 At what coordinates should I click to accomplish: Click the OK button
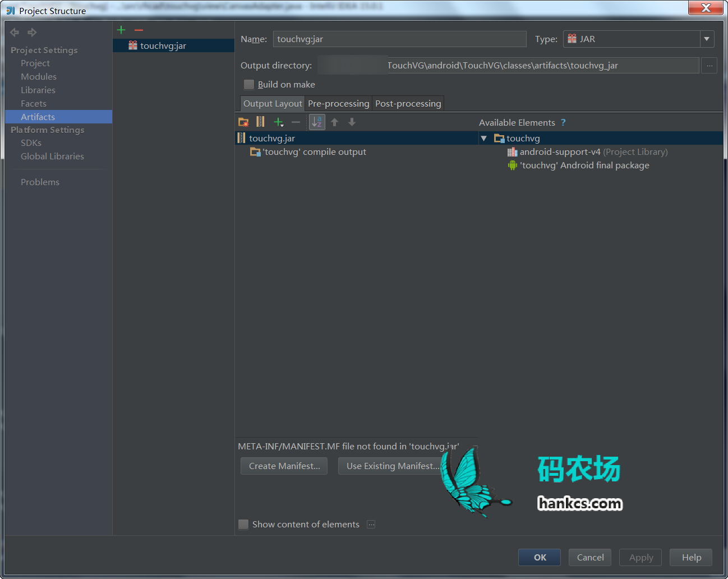540,558
